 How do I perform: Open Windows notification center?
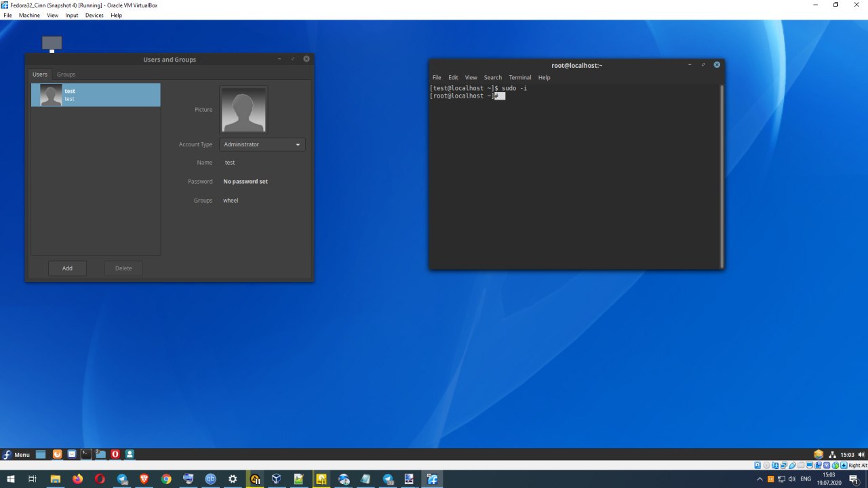tap(854, 479)
